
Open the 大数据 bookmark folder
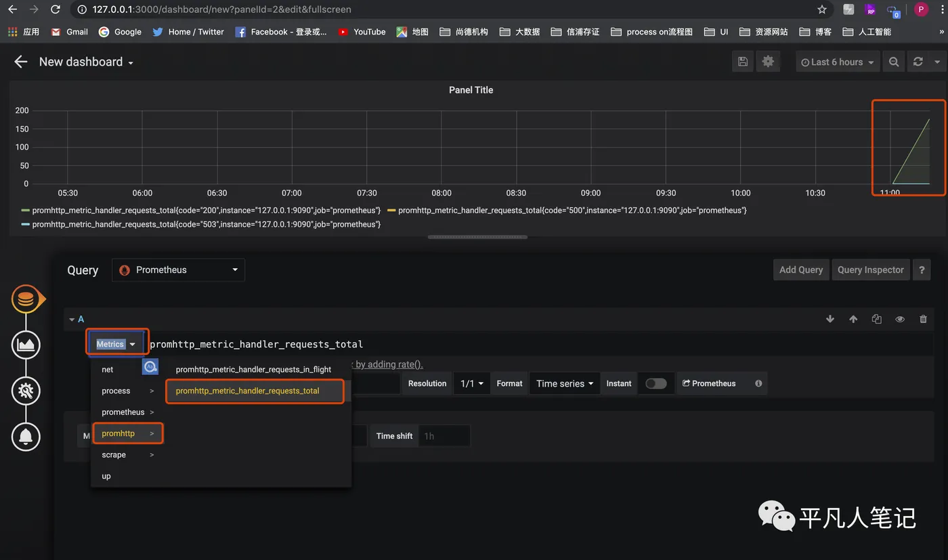pos(519,32)
